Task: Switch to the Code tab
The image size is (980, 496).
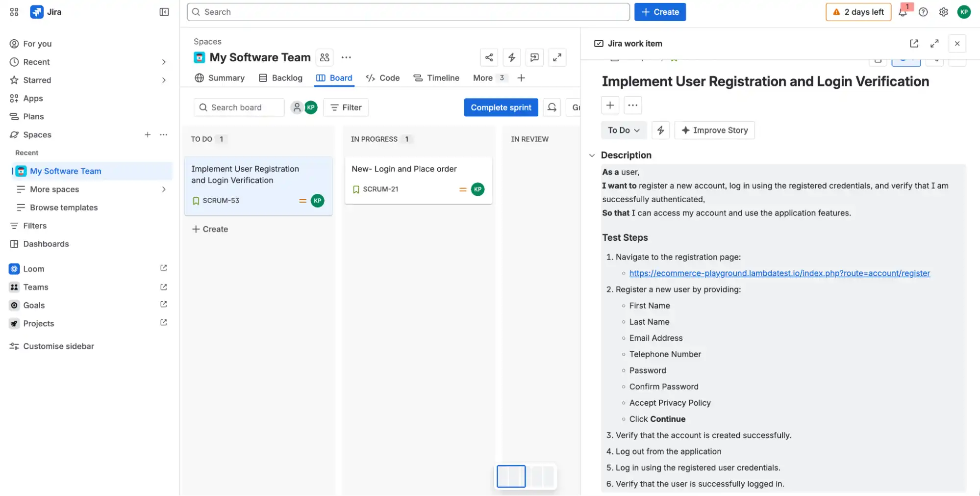Action: tap(382, 78)
